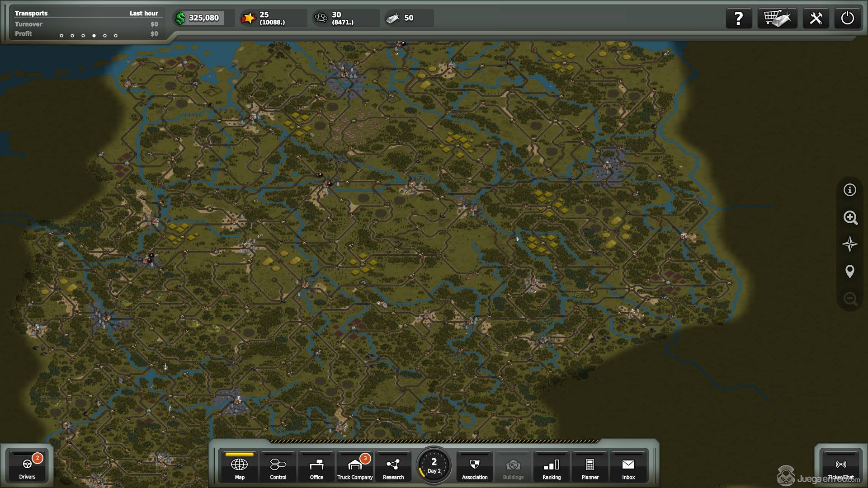Open the Association panel
868x488 pixels.
coord(475,467)
